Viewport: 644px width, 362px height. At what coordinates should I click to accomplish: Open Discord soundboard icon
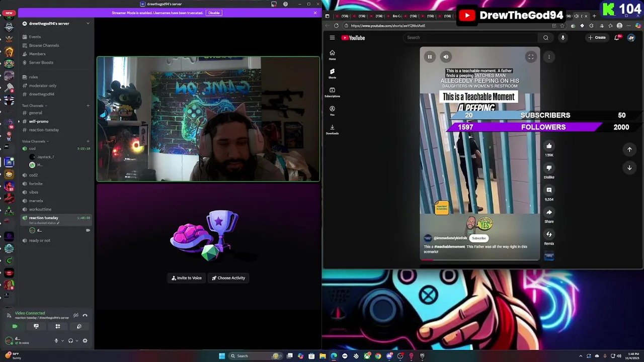79,326
